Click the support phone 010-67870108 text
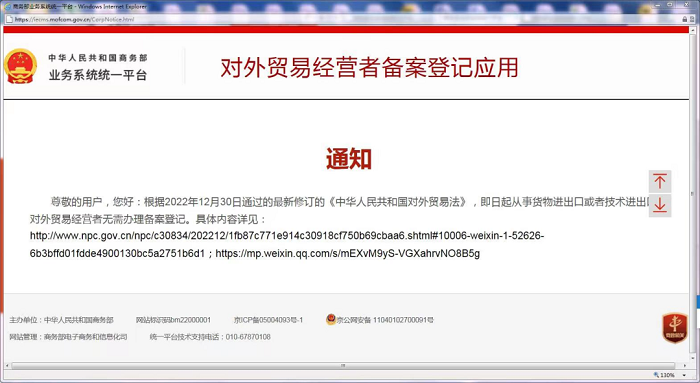700x383 pixels. pos(248,337)
